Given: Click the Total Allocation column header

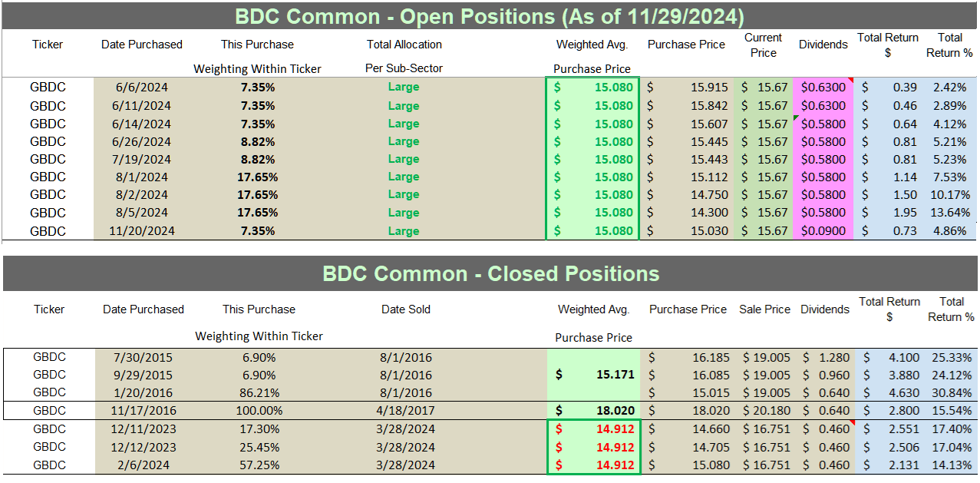Looking at the screenshot, I should click(x=404, y=45).
